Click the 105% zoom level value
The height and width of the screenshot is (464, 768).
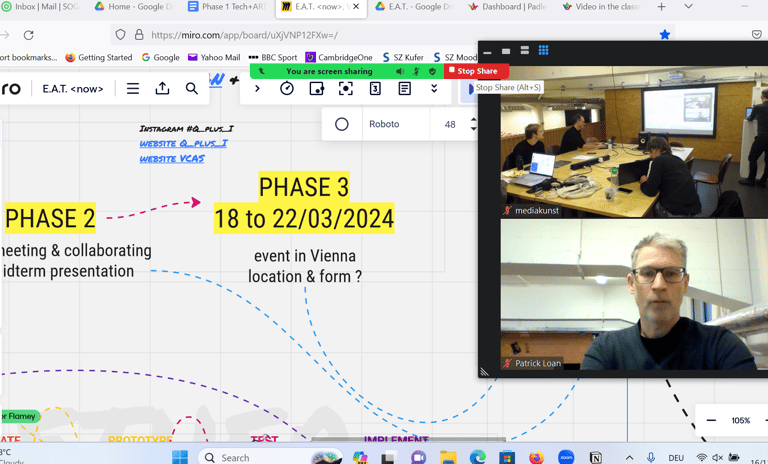point(740,420)
